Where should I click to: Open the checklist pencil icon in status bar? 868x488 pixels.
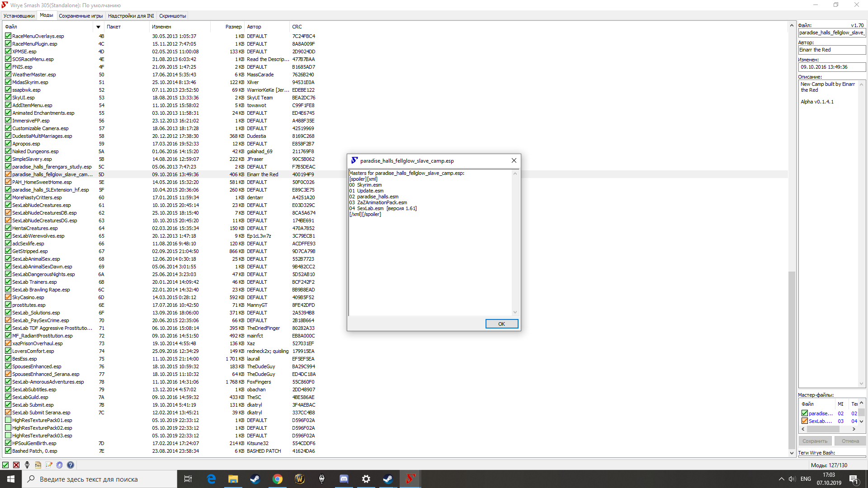49,465
